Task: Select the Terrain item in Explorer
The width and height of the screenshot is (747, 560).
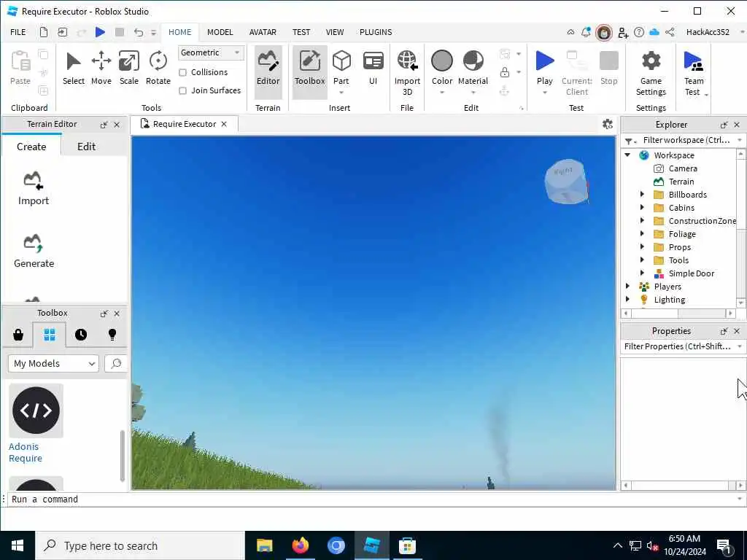Action: pyautogui.click(x=681, y=182)
